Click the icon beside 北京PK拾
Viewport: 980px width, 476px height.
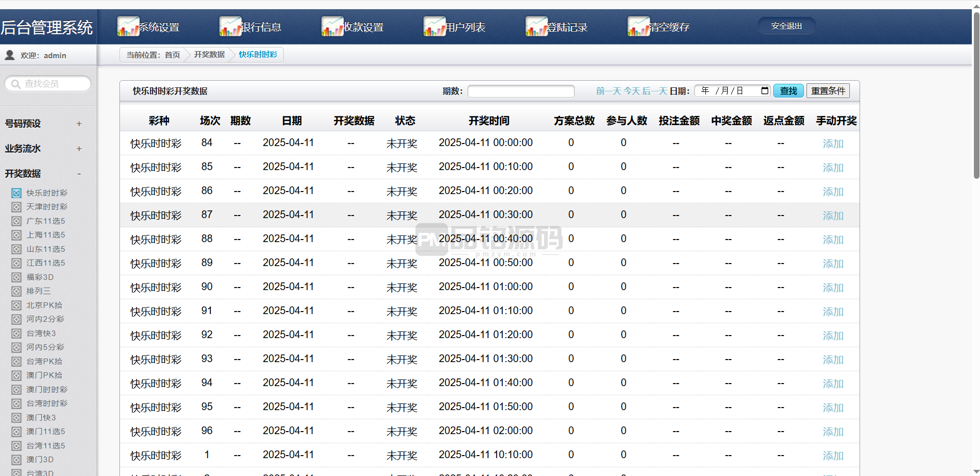tap(16, 305)
